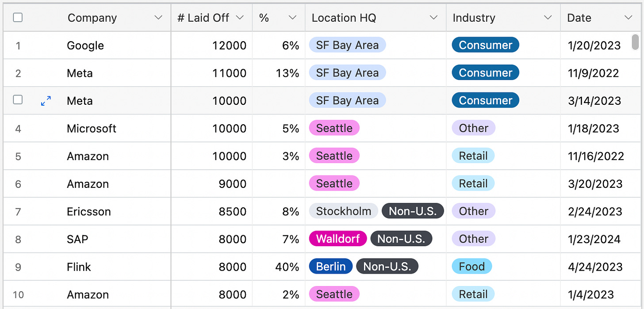Click the Location HQ header label
644x309 pixels.
[344, 18]
